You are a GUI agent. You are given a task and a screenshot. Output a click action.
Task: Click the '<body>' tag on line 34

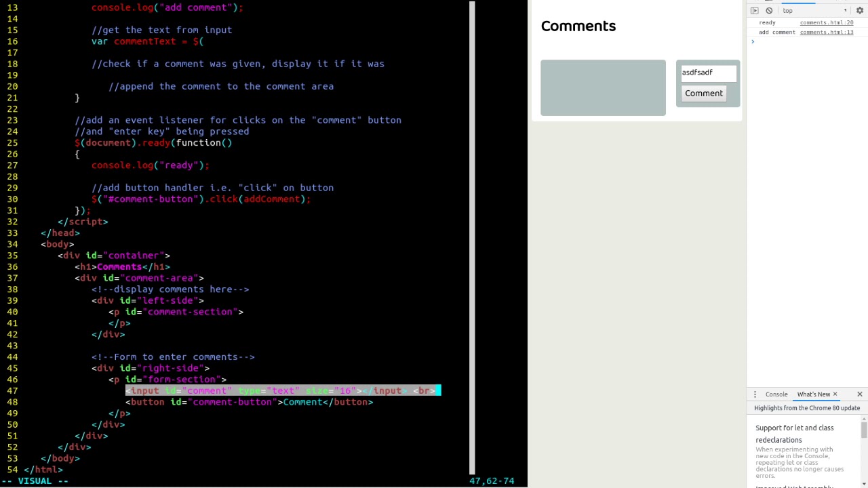(x=58, y=244)
